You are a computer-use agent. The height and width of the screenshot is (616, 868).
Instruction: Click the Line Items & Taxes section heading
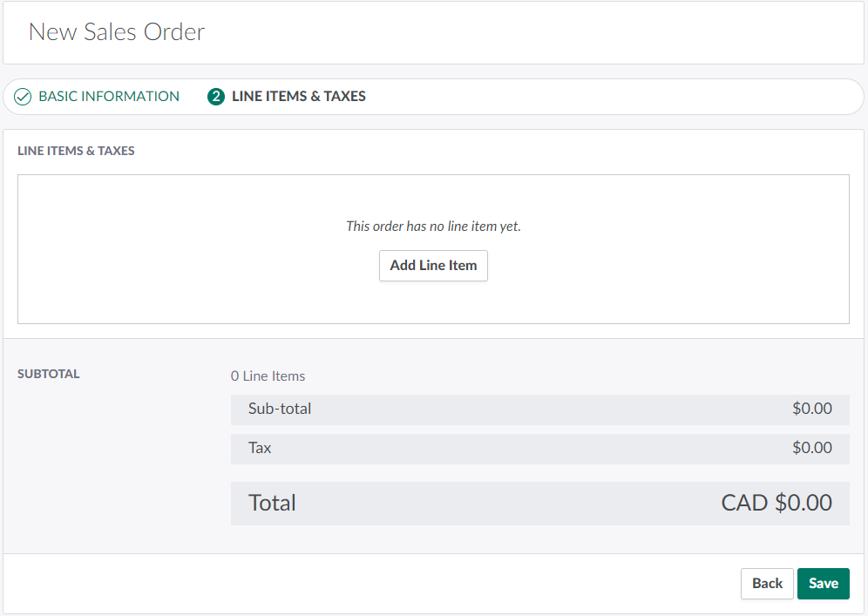pyautogui.click(x=76, y=151)
